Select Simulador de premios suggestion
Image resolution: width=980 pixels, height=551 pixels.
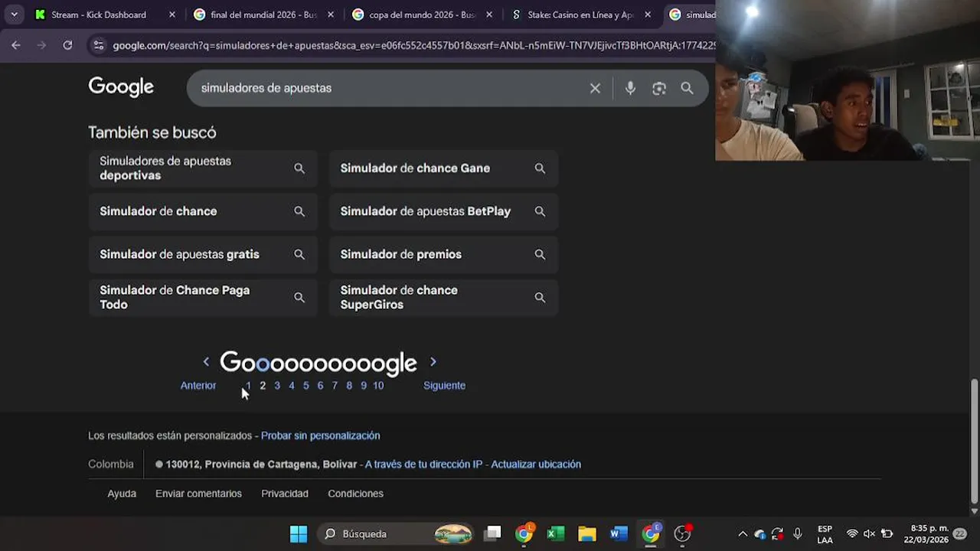(443, 254)
